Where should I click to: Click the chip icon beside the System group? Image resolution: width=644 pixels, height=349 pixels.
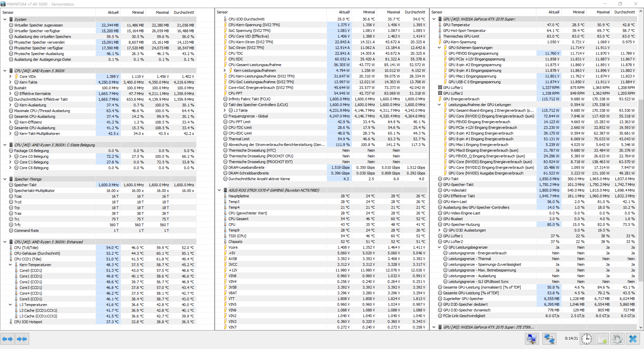click(11, 19)
